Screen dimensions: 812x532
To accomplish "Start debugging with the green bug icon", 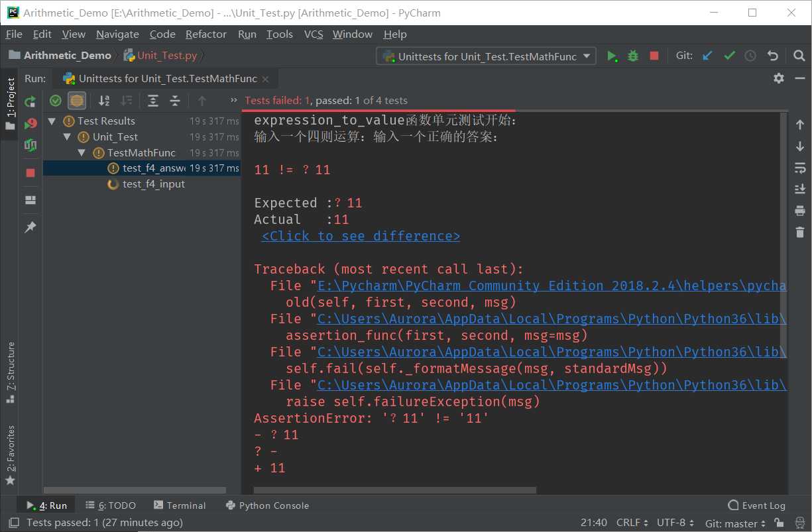I will [x=633, y=56].
